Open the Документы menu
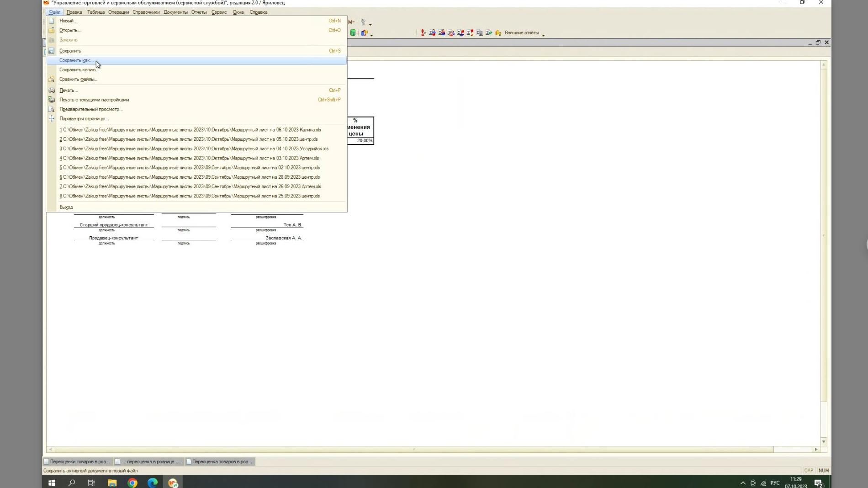The width and height of the screenshot is (868, 488). [175, 12]
